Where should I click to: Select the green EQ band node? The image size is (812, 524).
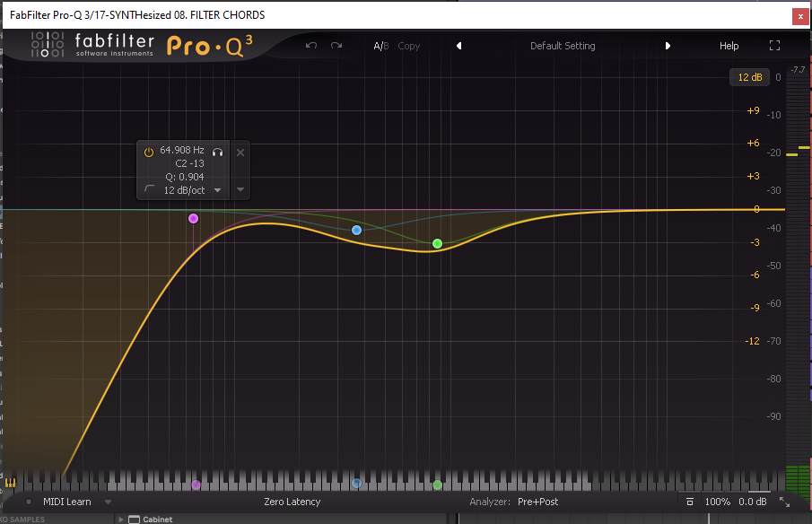pos(437,243)
